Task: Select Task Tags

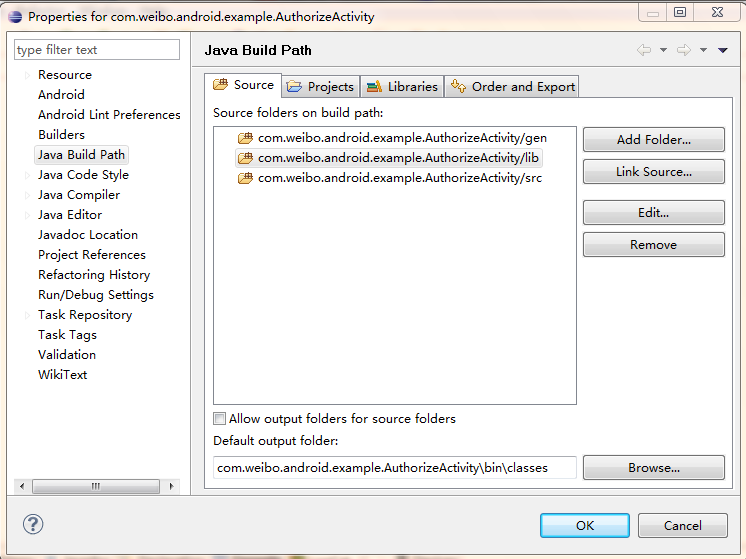Action: [x=68, y=334]
